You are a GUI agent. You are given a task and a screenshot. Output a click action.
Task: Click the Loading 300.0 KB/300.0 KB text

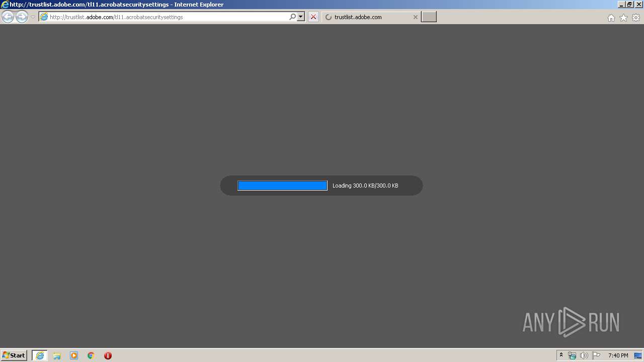pyautogui.click(x=365, y=186)
